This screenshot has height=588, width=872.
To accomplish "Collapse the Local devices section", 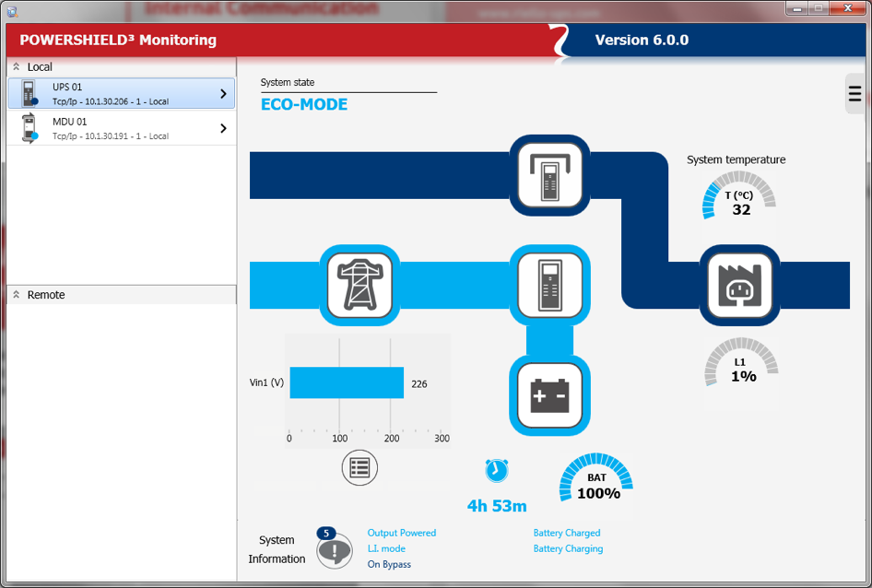I will point(16,67).
